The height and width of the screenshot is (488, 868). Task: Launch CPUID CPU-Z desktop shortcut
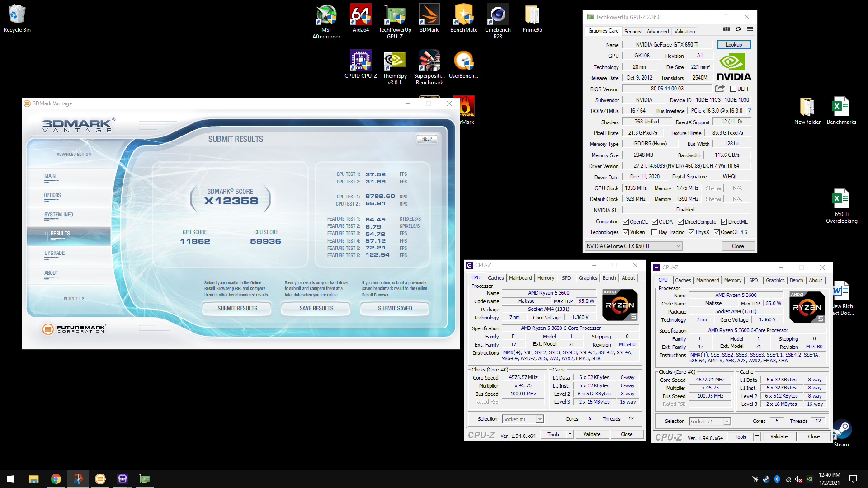(361, 64)
